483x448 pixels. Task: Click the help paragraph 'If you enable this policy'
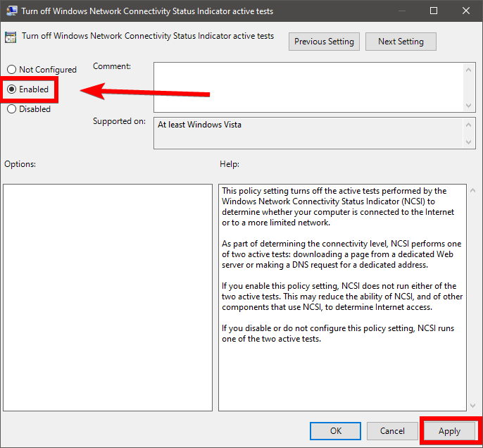(x=342, y=297)
